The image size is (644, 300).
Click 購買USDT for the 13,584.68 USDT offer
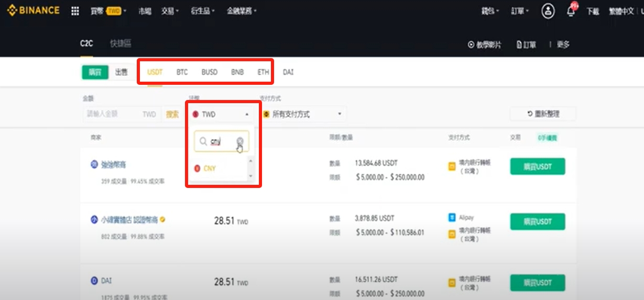(x=538, y=166)
